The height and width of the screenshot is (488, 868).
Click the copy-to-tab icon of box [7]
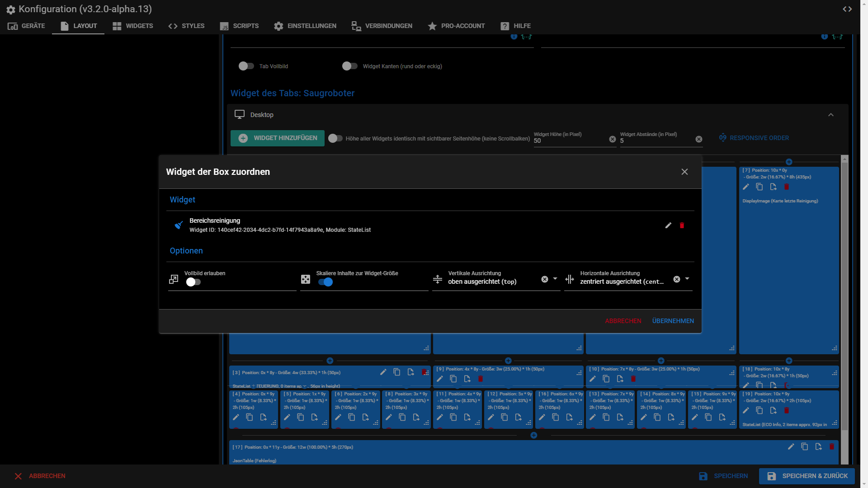point(773,187)
